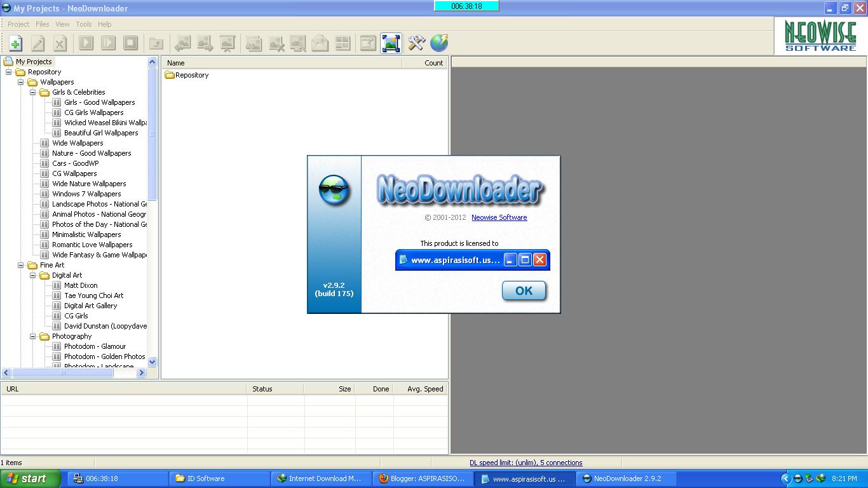Switch to Blogger ASPIRASISOFT taskbar item
Viewport: 868px width, 488px height.
click(x=423, y=478)
